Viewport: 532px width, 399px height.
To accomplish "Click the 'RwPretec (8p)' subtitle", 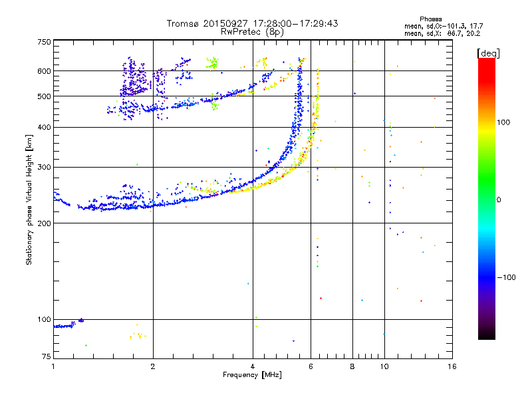I will (252, 32).
